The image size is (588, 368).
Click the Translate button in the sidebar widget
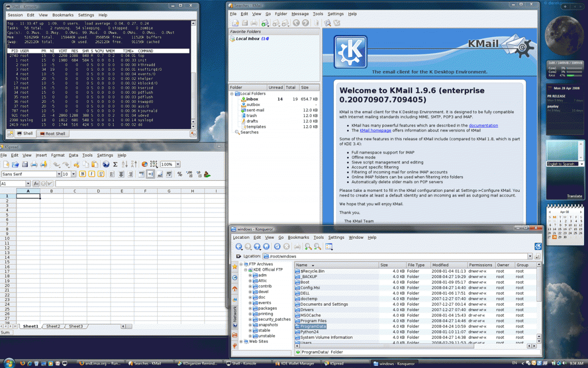tap(575, 196)
